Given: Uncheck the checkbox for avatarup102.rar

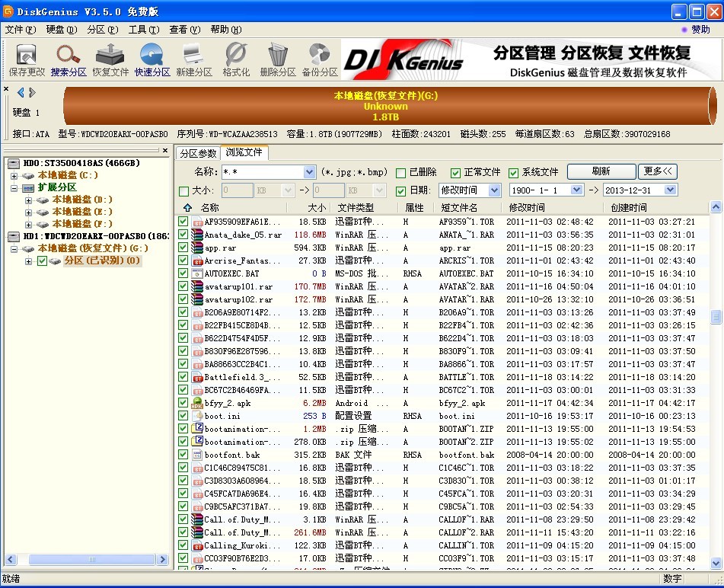Looking at the screenshot, I should pyautogui.click(x=183, y=299).
